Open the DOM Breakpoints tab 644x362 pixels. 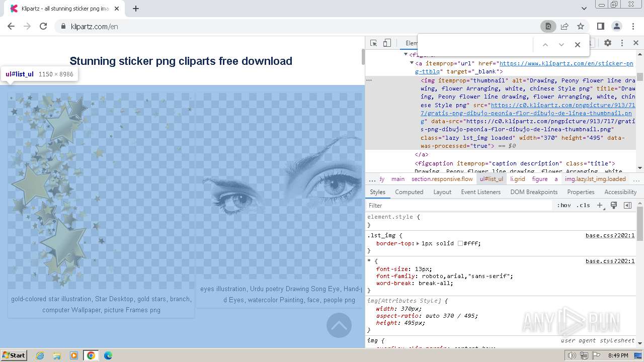(x=534, y=192)
